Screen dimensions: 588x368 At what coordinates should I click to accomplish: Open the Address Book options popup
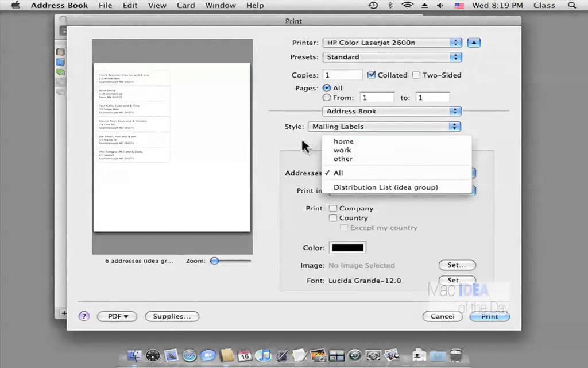click(x=392, y=111)
